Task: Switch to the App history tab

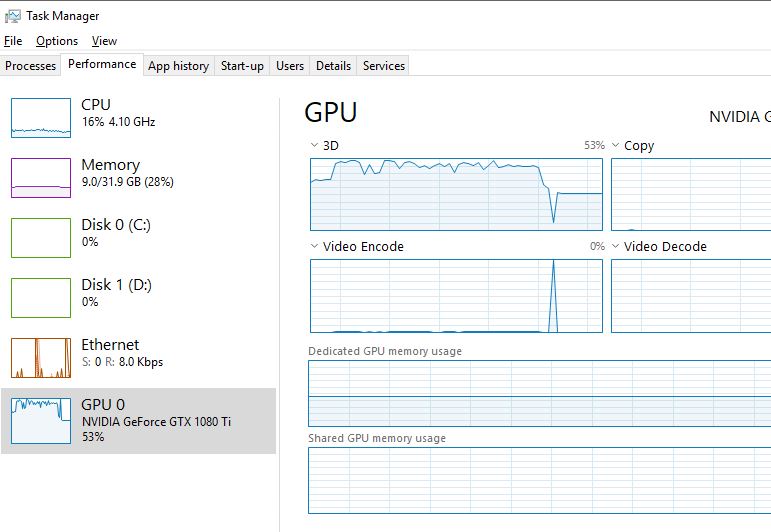Action: pos(178,66)
